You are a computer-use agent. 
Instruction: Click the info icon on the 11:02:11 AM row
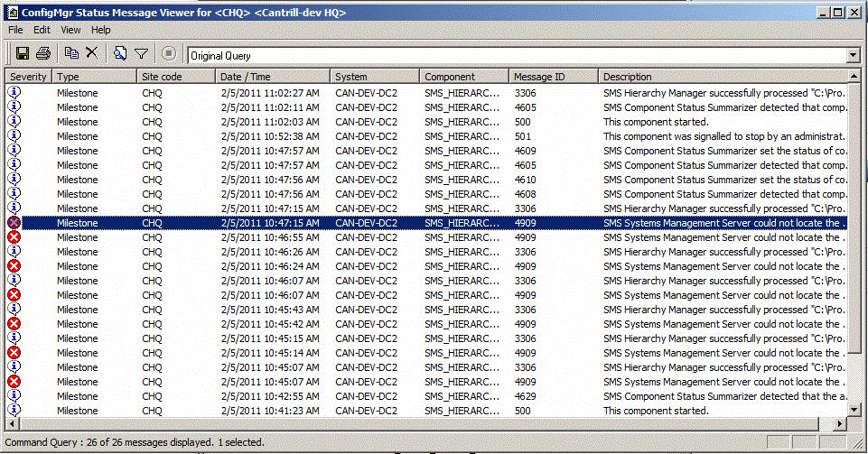(x=14, y=107)
